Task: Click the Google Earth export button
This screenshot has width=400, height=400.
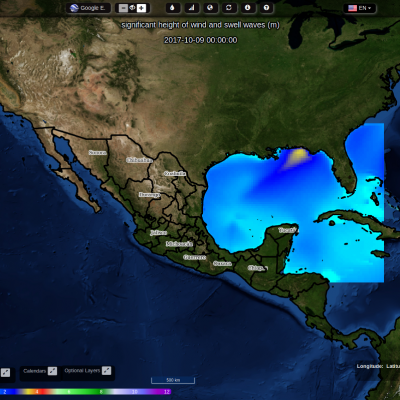Action: point(88,8)
